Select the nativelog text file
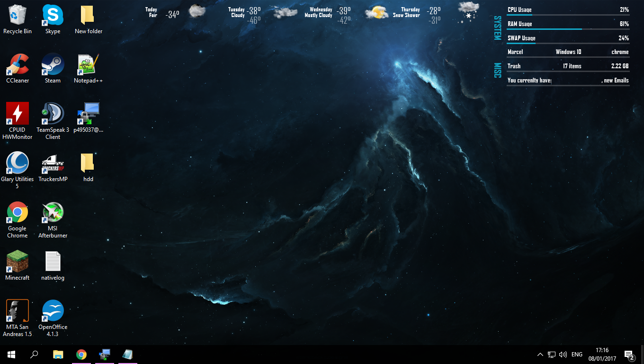 (x=53, y=265)
